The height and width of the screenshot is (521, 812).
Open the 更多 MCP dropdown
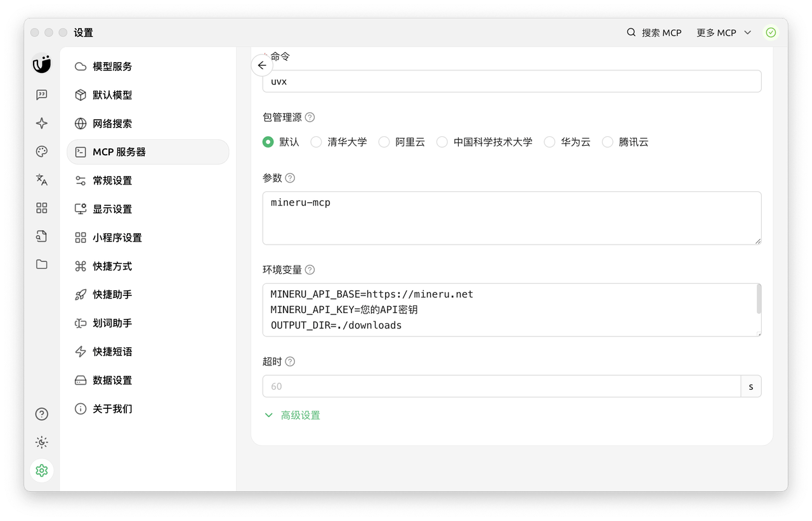(723, 33)
